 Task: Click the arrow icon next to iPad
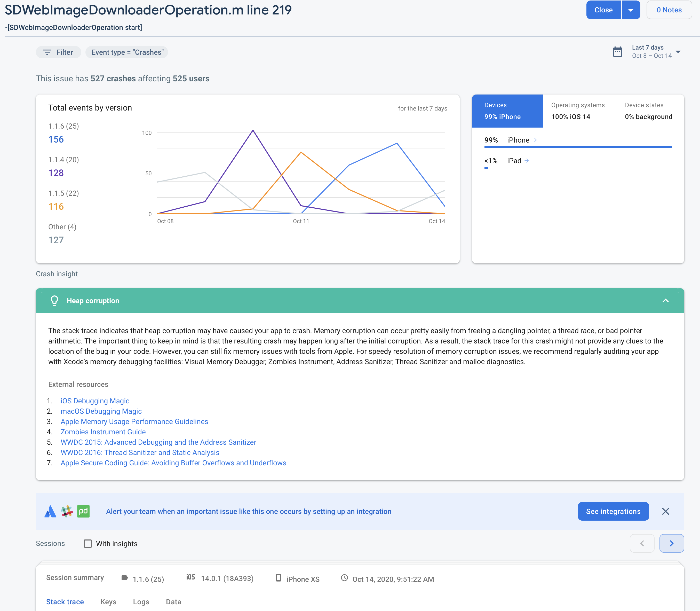pyautogui.click(x=527, y=161)
